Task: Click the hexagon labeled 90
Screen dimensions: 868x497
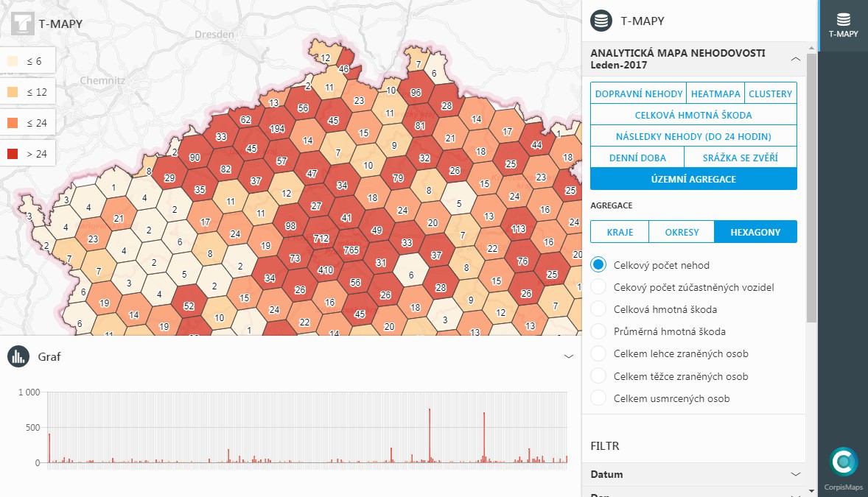Action: click(195, 157)
